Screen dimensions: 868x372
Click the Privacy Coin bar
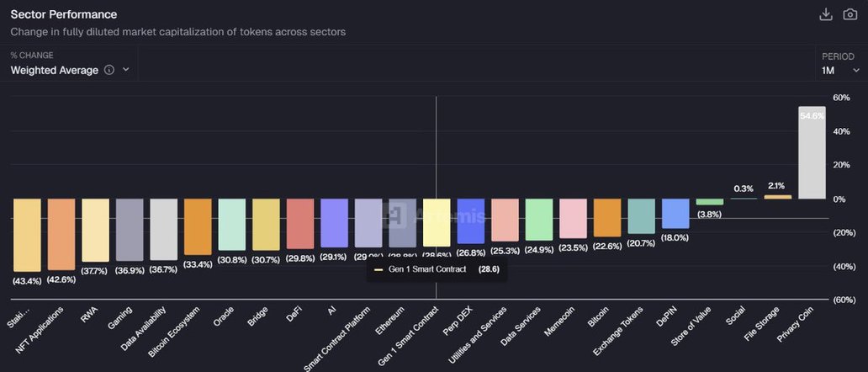tap(812, 153)
